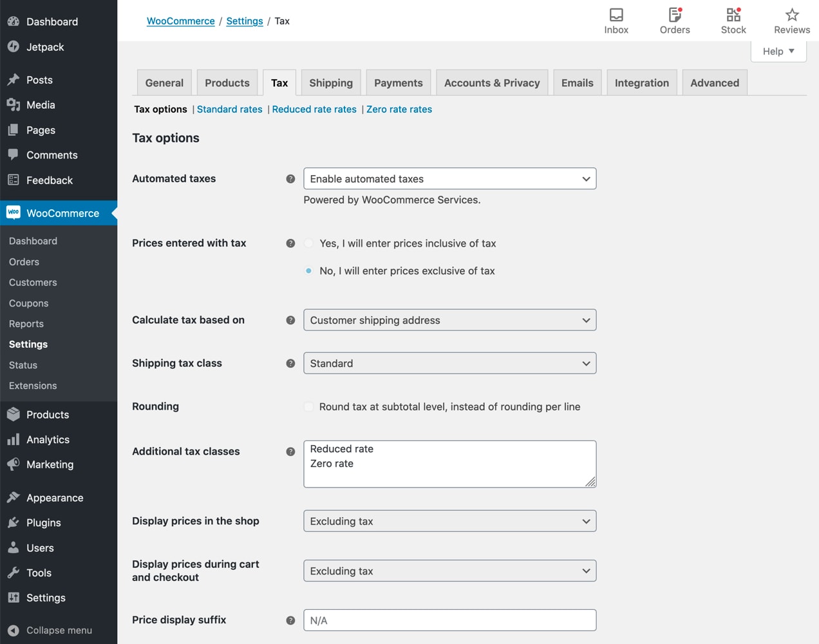
Task: Click the Orders notification icon
Action: 673,20
